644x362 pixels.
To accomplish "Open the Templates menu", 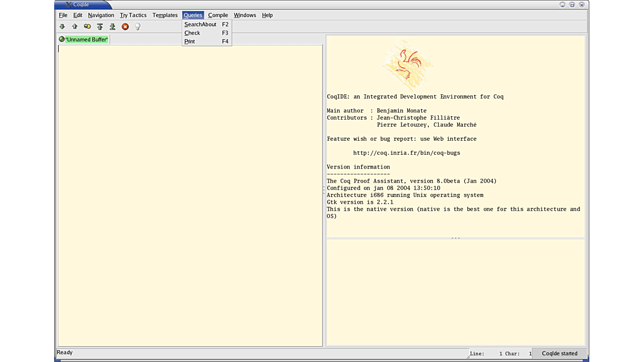I will 165,15.
